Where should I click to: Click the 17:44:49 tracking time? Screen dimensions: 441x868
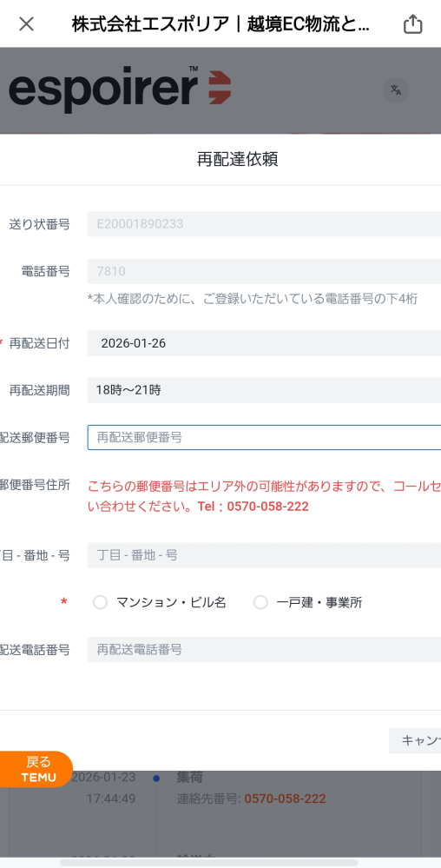coord(110,798)
